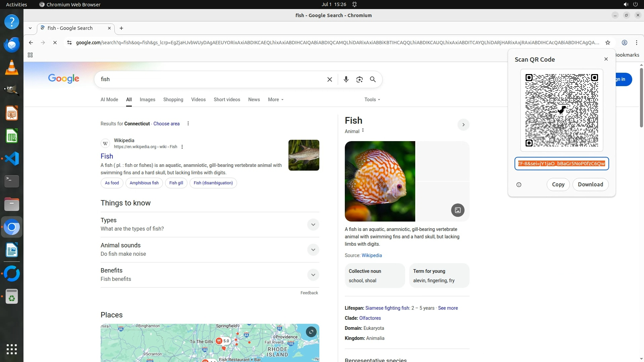
Task: Launch VLC from the dock
Action: 12,67
